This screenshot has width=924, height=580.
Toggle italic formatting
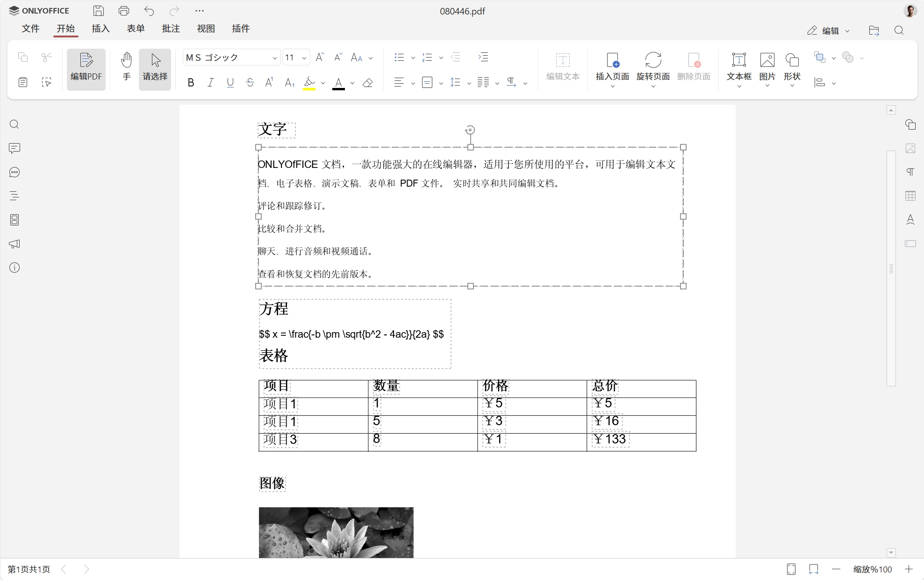tap(210, 82)
